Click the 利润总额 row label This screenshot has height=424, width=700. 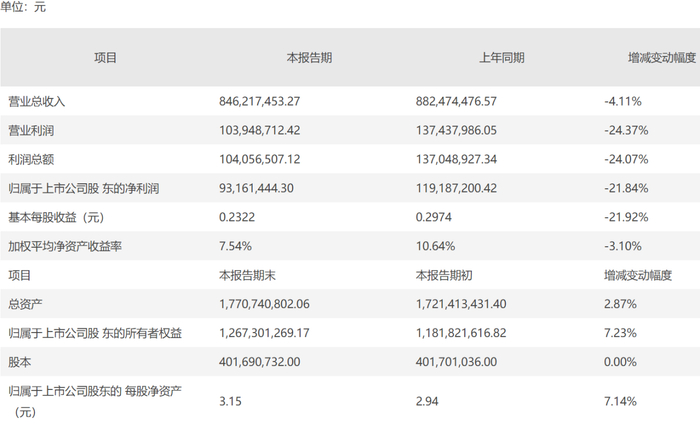(31, 159)
